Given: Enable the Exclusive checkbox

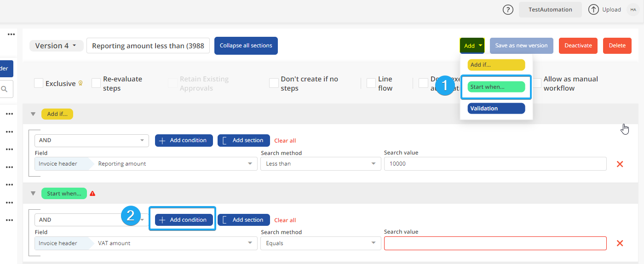Looking at the screenshot, I should (39, 84).
